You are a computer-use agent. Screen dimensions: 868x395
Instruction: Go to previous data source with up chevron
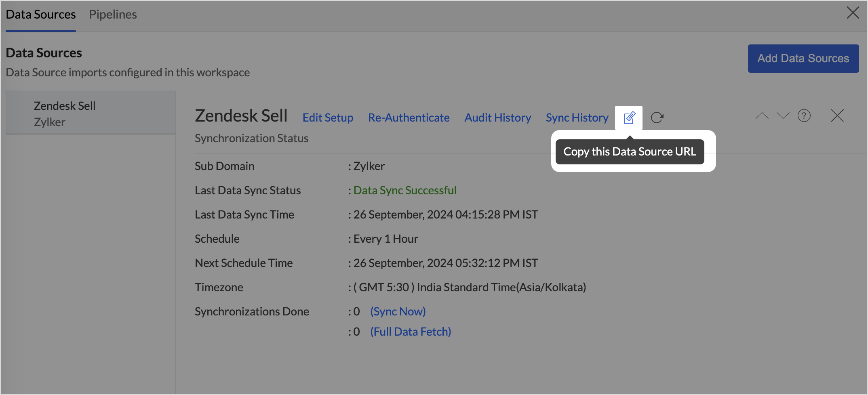(x=762, y=116)
